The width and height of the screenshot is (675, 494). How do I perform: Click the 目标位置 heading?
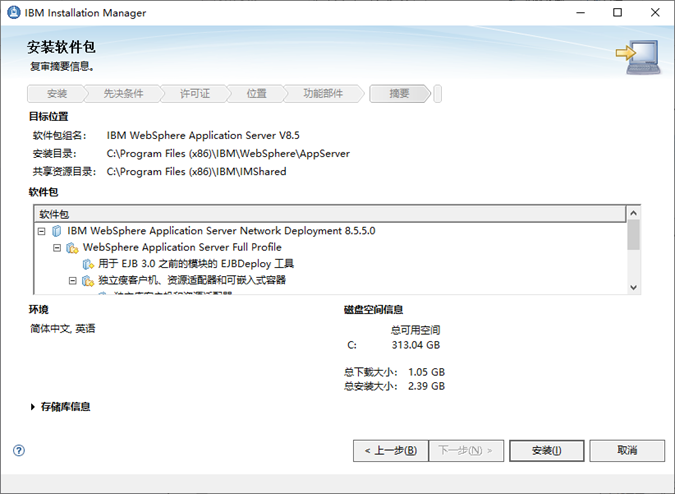[49, 117]
